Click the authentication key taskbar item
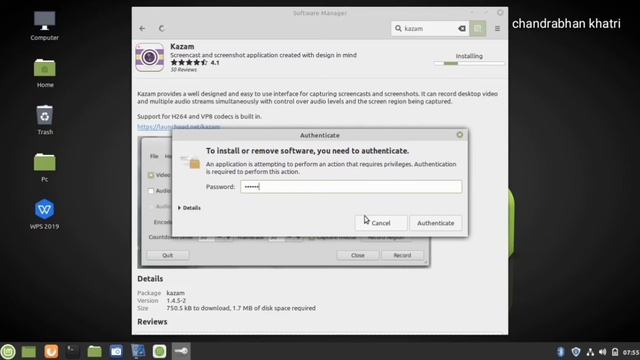 pyautogui.click(x=181, y=351)
